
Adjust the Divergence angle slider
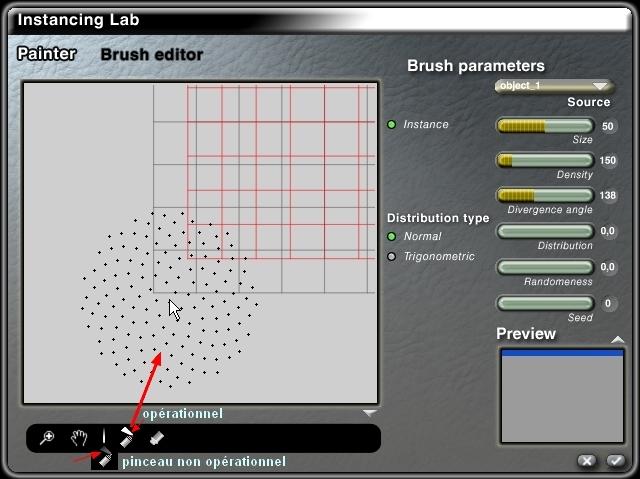coord(545,195)
